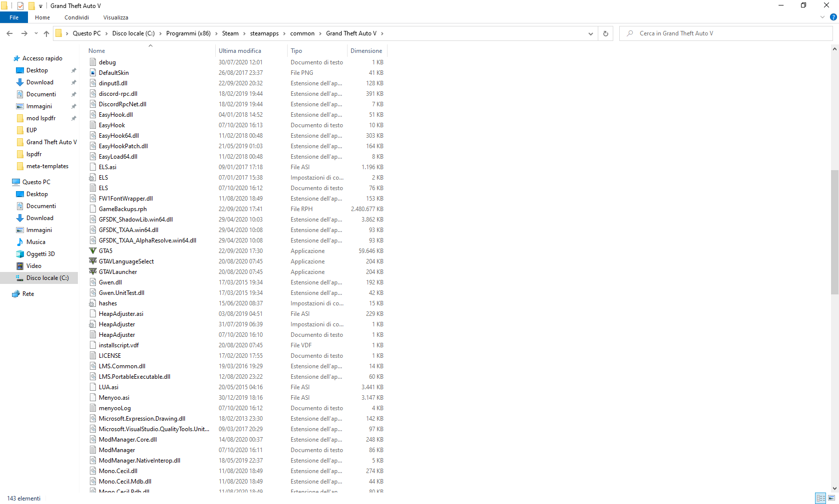This screenshot has width=839, height=504.
Task: Expand the chevron after common in path
Action: click(x=321, y=33)
